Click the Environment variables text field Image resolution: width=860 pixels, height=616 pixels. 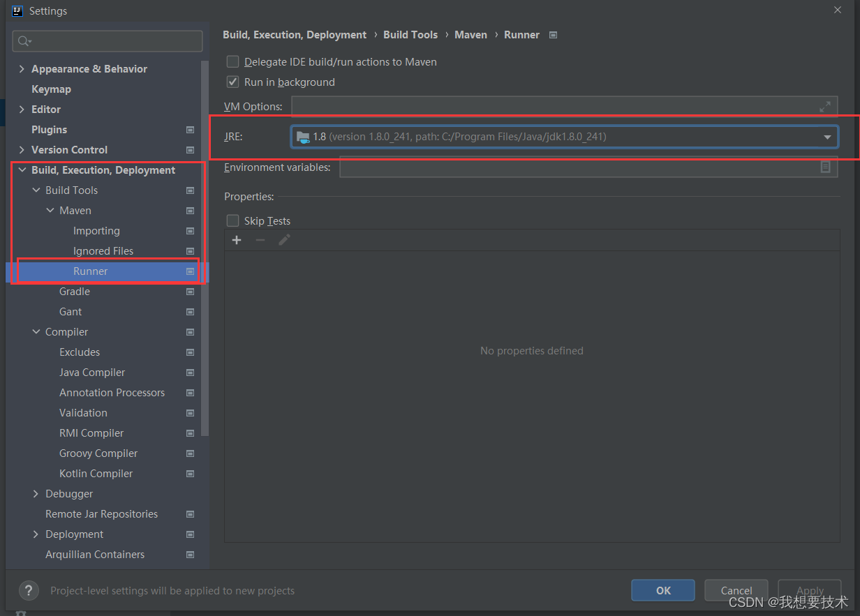point(588,167)
